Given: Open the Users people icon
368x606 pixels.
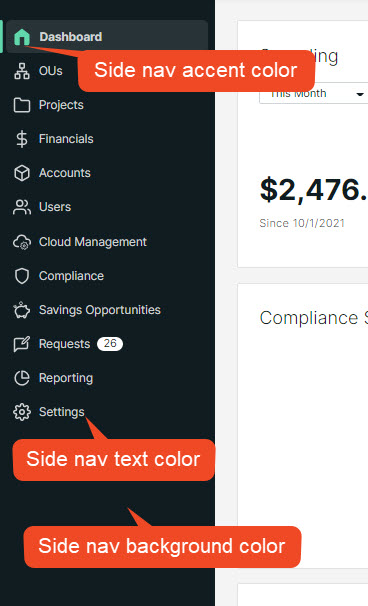Looking at the screenshot, I should (x=22, y=207).
